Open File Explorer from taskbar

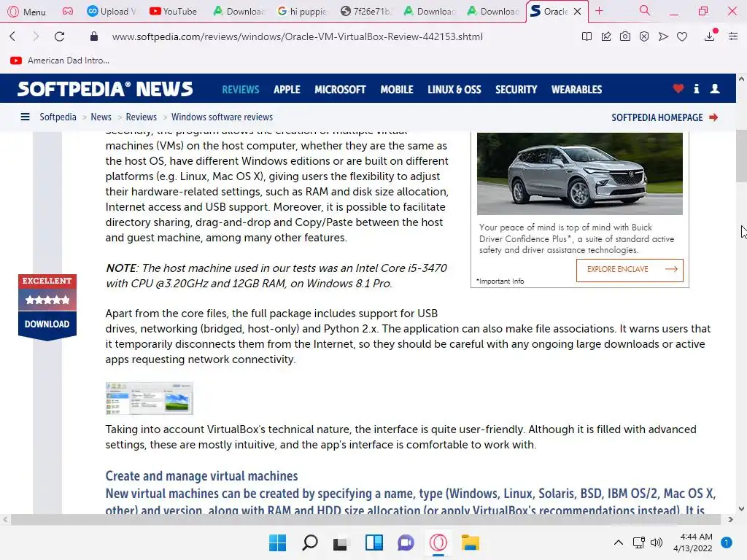click(x=471, y=542)
